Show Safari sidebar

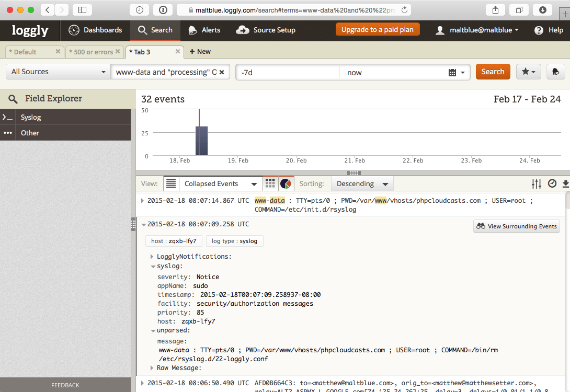point(82,10)
